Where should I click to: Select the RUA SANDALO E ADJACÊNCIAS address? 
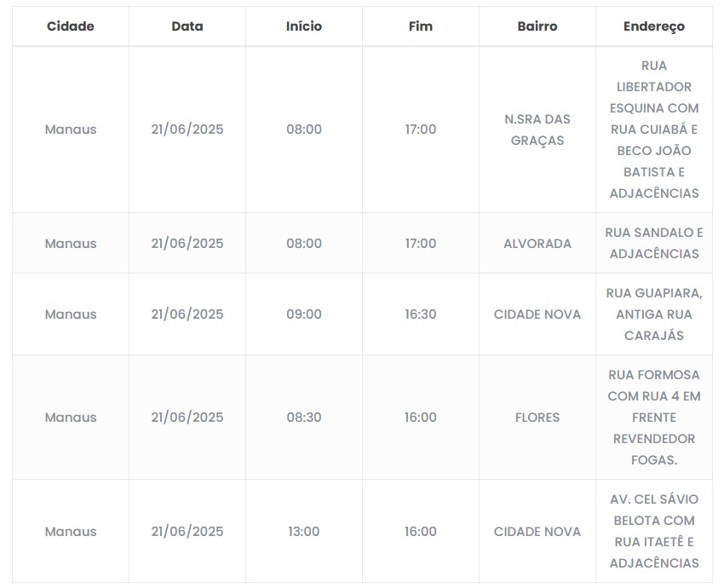pyautogui.click(x=654, y=244)
